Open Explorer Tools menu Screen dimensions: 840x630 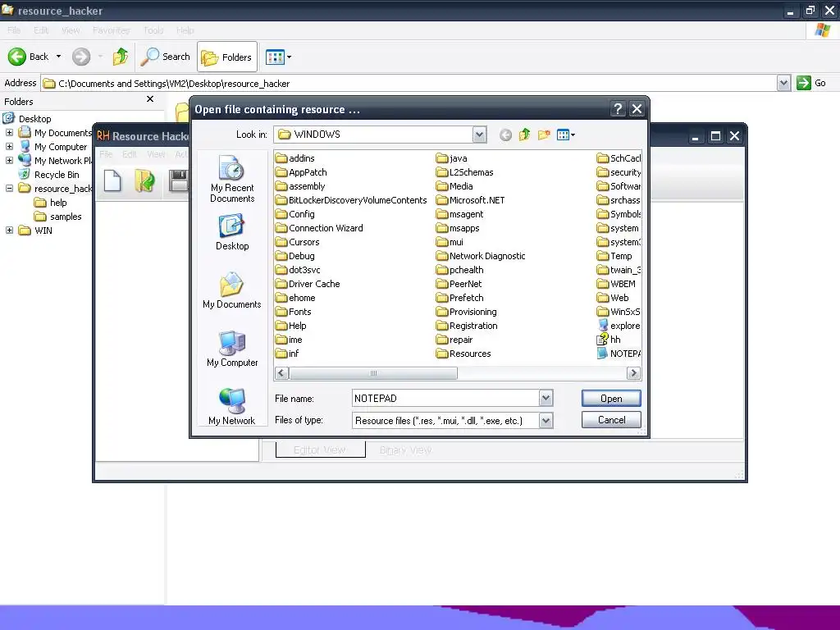pos(153,30)
